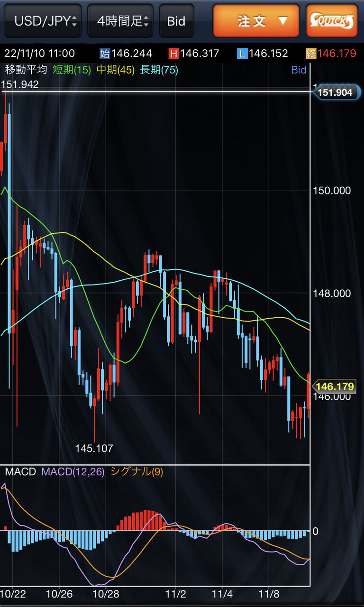This screenshot has height=607, width=364.
Task: Tap the QUICK order button
Action: click(332, 21)
